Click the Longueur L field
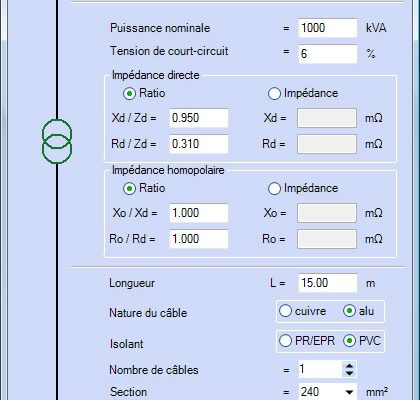Viewport: 420px width, 400px height. (x=328, y=283)
